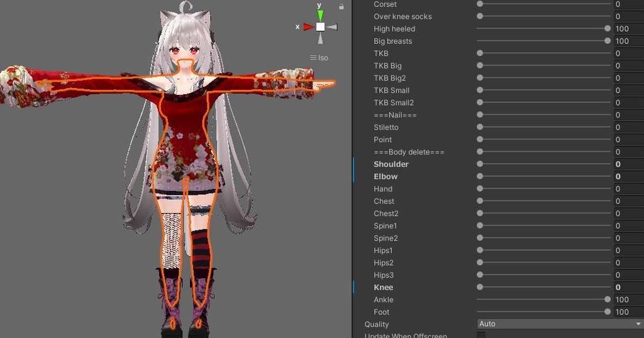Toggle the scene gizmo lock icon
This screenshot has width=644, height=338.
[x=341, y=6]
